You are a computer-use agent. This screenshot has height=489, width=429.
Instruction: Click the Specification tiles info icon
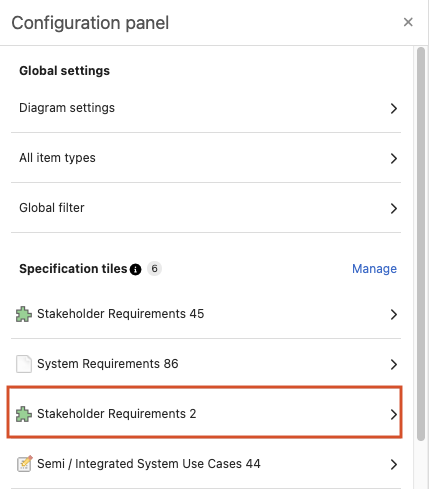point(135,269)
